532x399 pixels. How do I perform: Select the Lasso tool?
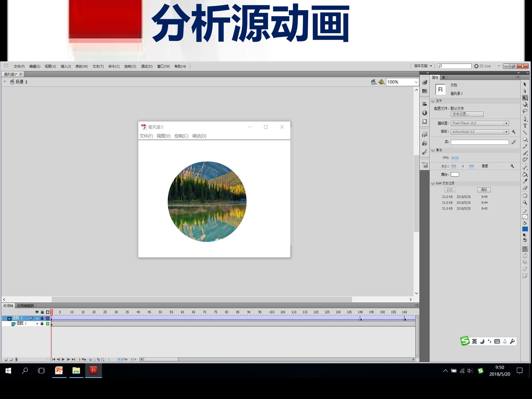(525, 111)
